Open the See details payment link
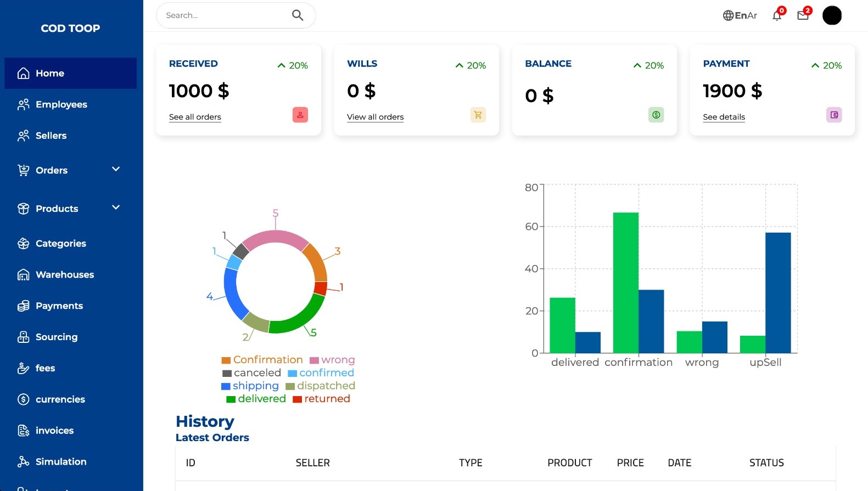Screen dimensions: 868x491 (x=724, y=117)
